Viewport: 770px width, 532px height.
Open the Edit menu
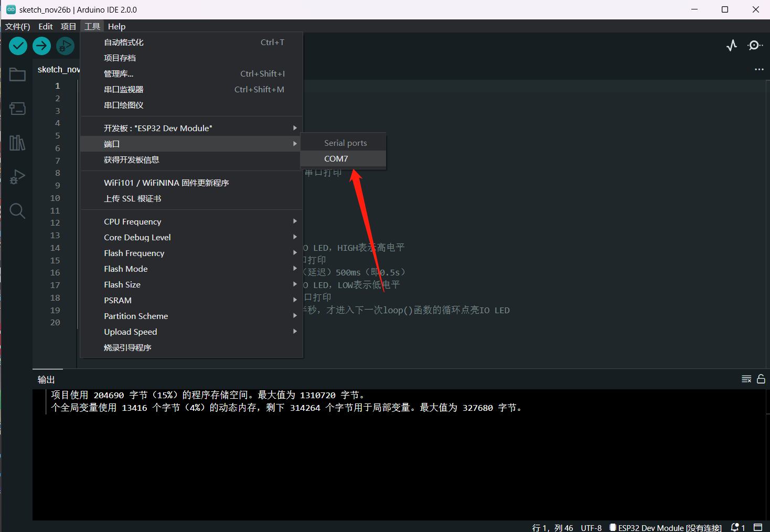(46, 26)
